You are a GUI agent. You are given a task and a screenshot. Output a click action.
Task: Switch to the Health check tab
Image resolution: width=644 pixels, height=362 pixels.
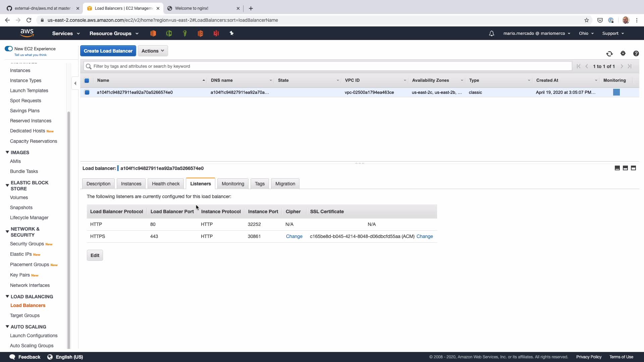(x=166, y=184)
